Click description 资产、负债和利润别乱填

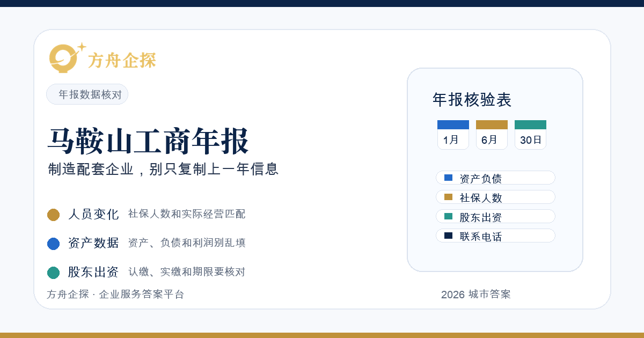187,243
